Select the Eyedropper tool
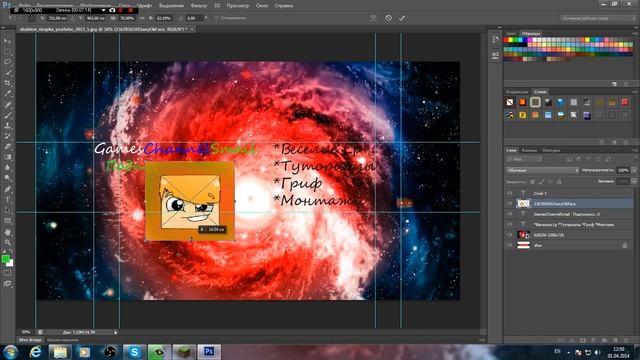Viewport: 640px width, 360px height. [x=7, y=94]
